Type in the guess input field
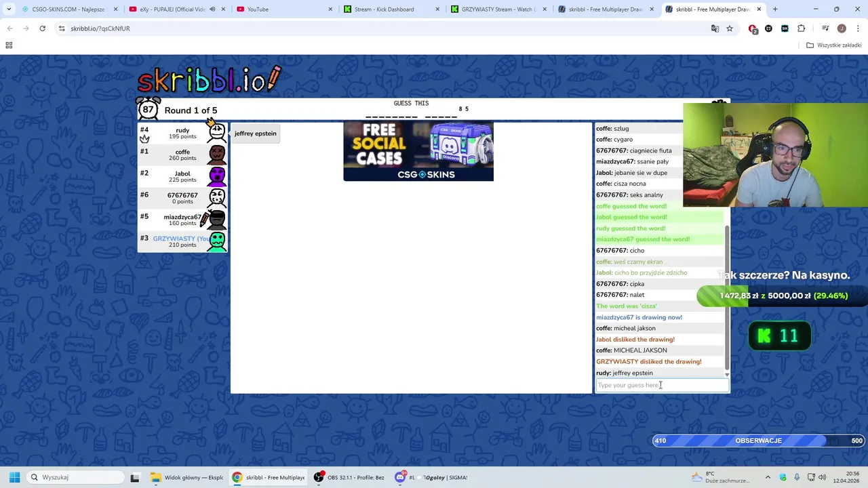868x488 pixels. click(662, 385)
